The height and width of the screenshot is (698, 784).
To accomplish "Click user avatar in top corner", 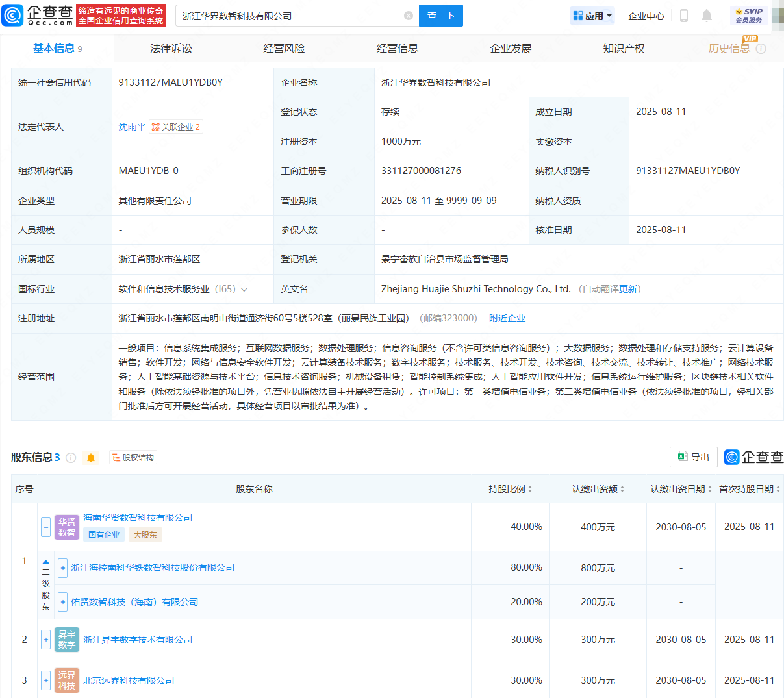I will pyautogui.click(x=778, y=16).
